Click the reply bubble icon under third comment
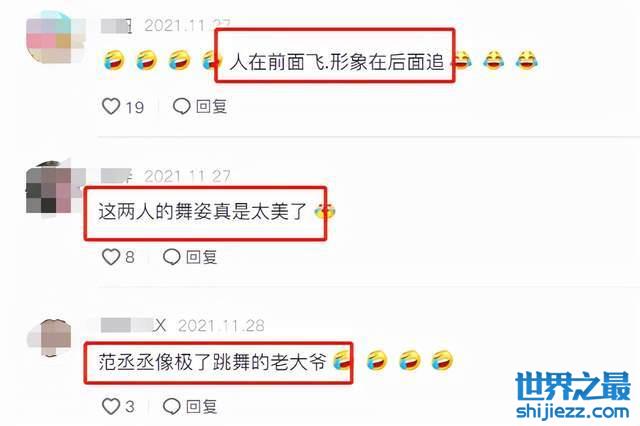 pos(171,406)
